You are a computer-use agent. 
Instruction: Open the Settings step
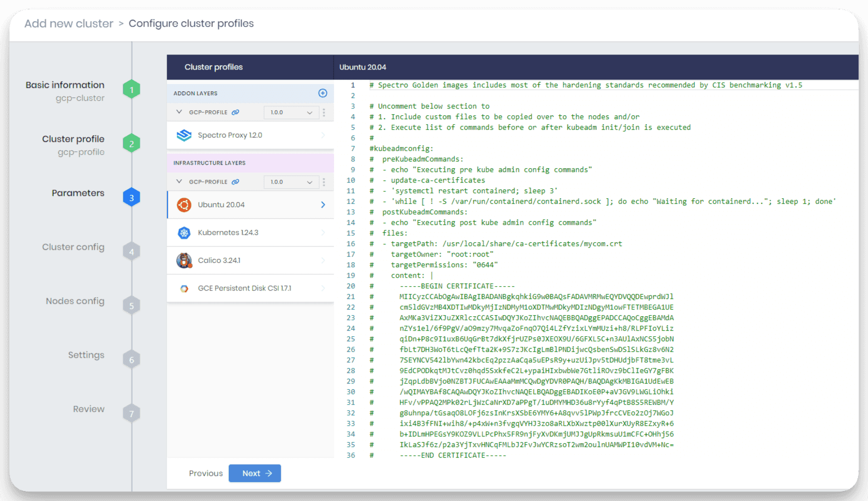click(86, 355)
